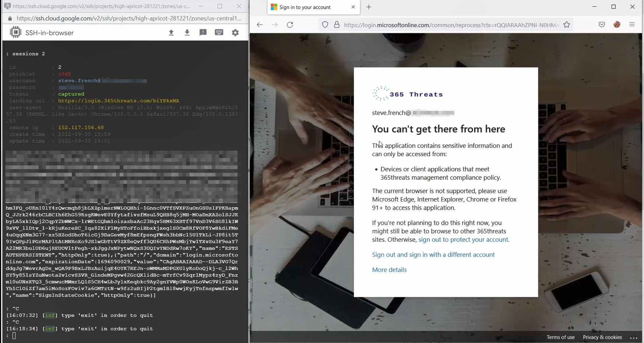Screen dimensions: 644x343
Task: Click the footer ellipsis more options
Action: click(x=633, y=337)
